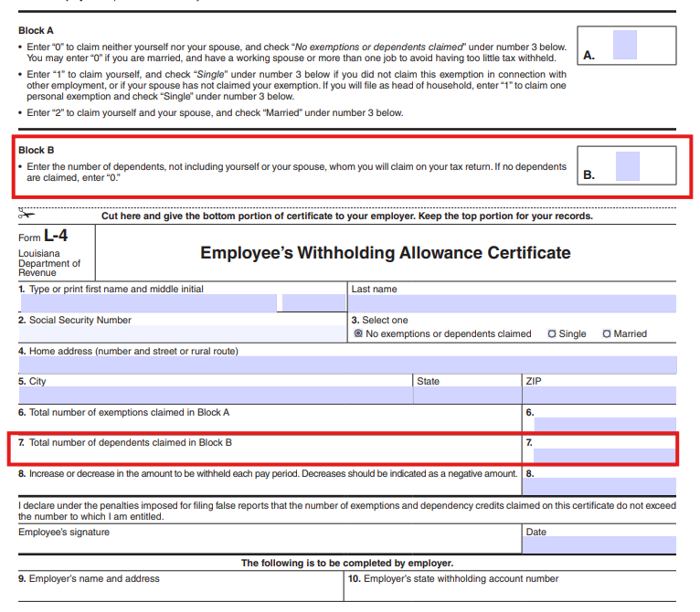Click the State field
The image size is (700, 612).
(x=465, y=396)
